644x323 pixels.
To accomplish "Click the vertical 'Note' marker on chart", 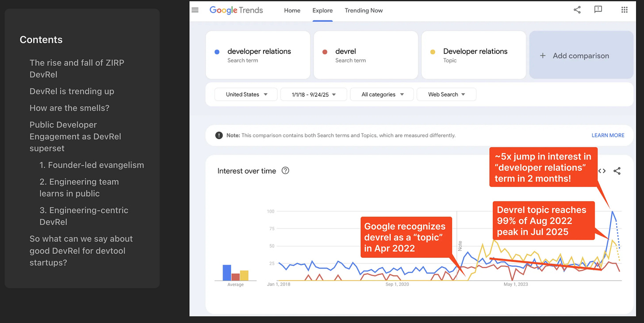I will pos(460,246).
